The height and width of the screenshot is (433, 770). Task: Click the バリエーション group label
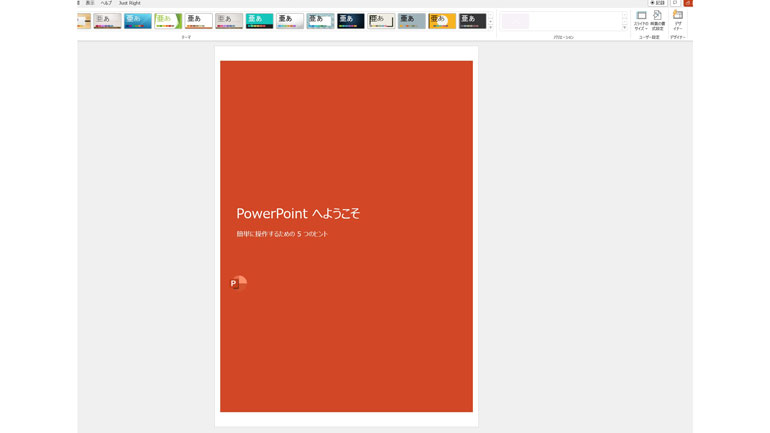click(563, 37)
